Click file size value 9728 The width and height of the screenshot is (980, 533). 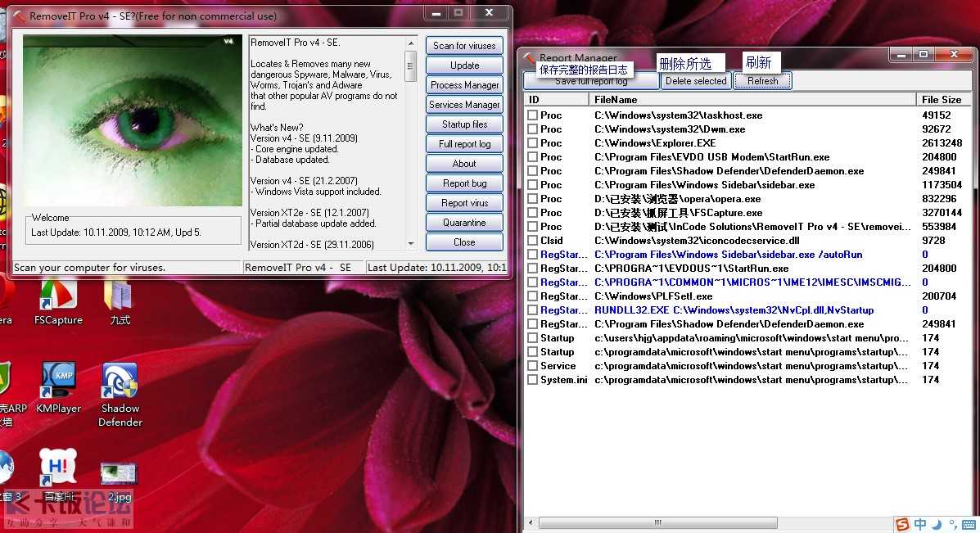[933, 241]
